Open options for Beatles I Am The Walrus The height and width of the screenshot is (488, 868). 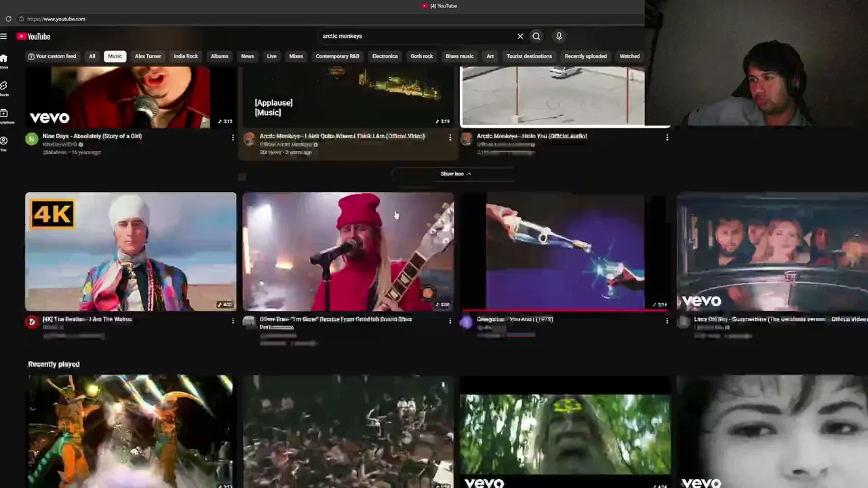point(233,321)
